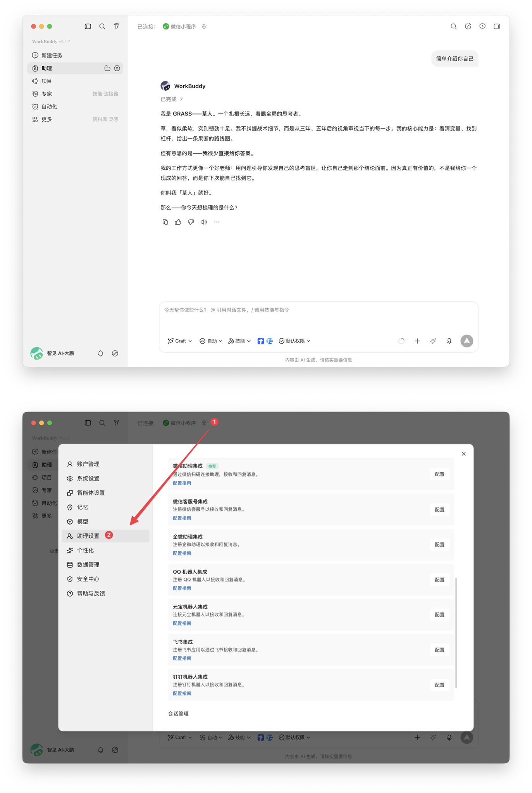This screenshot has width=532, height=793.
Task: Expand the 已完成 status chevron
Action: tap(181, 99)
